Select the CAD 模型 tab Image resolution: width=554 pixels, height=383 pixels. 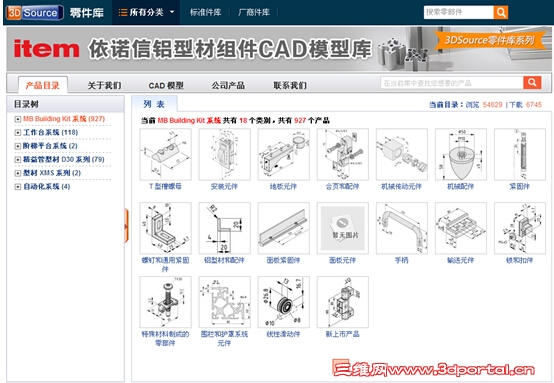(x=166, y=86)
